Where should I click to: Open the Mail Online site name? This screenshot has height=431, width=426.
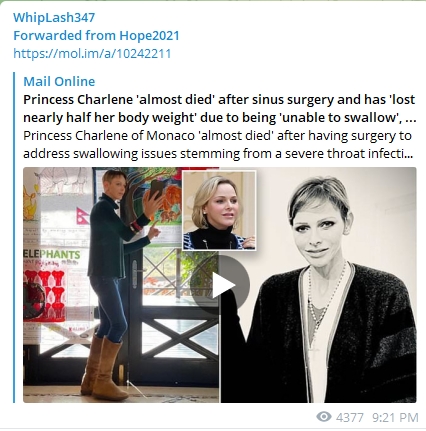pos(59,81)
